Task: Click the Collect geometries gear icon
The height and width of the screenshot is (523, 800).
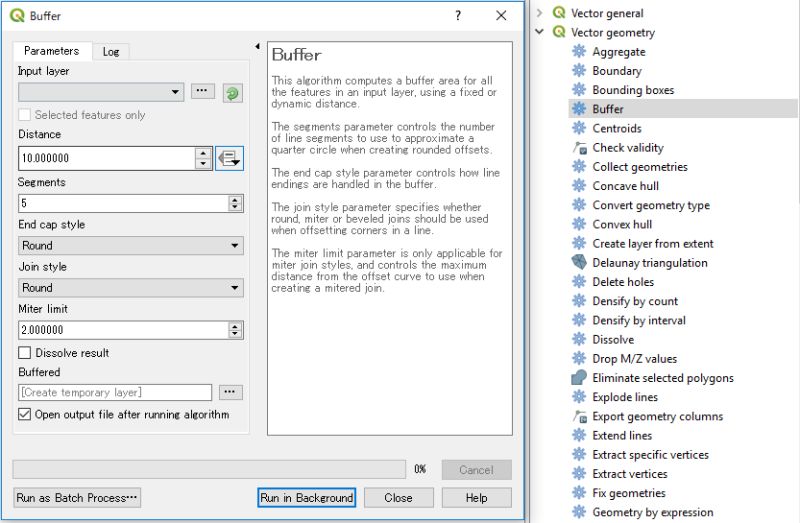Action: (579, 166)
